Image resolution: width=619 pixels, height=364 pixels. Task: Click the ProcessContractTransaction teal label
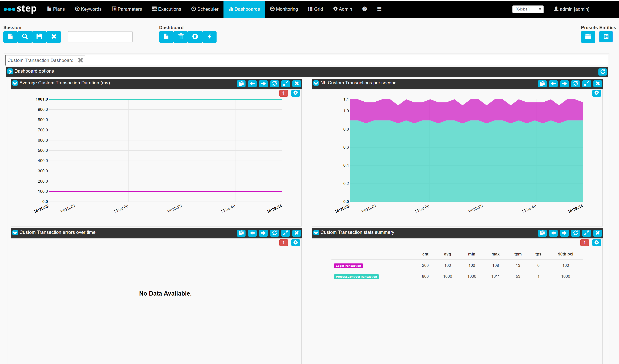click(x=356, y=277)
